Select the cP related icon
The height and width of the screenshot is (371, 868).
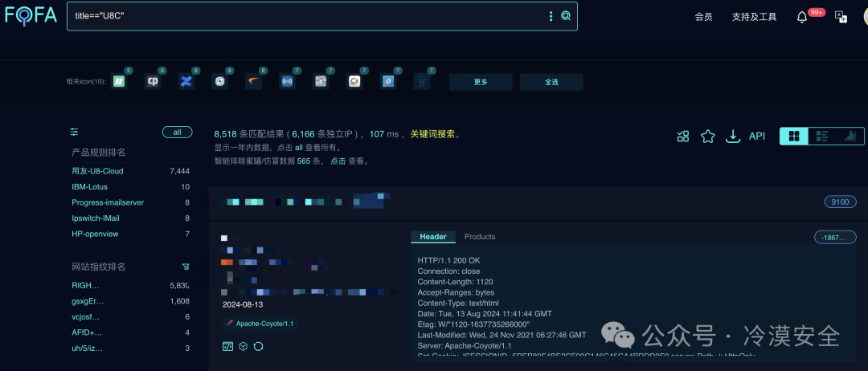point(152,82)
